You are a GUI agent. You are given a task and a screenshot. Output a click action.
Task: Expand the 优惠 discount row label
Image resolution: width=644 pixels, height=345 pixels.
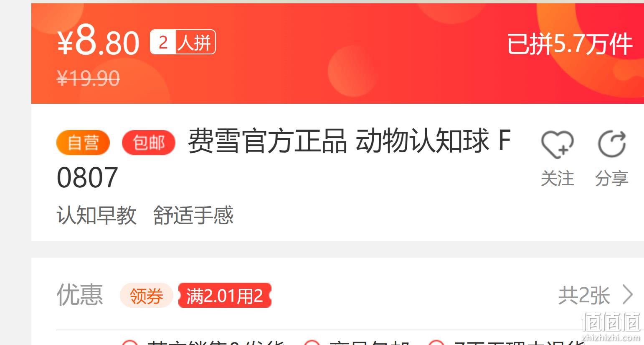(80, 294)
